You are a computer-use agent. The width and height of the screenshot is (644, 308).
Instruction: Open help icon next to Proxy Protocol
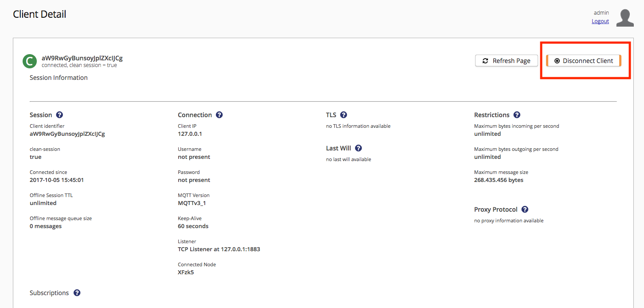(525, 209)
